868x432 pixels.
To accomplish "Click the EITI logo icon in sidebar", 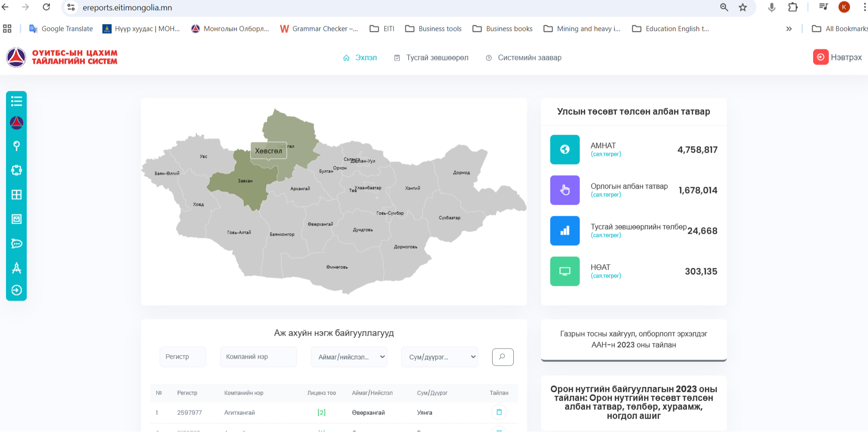I will tap(16, 122).
